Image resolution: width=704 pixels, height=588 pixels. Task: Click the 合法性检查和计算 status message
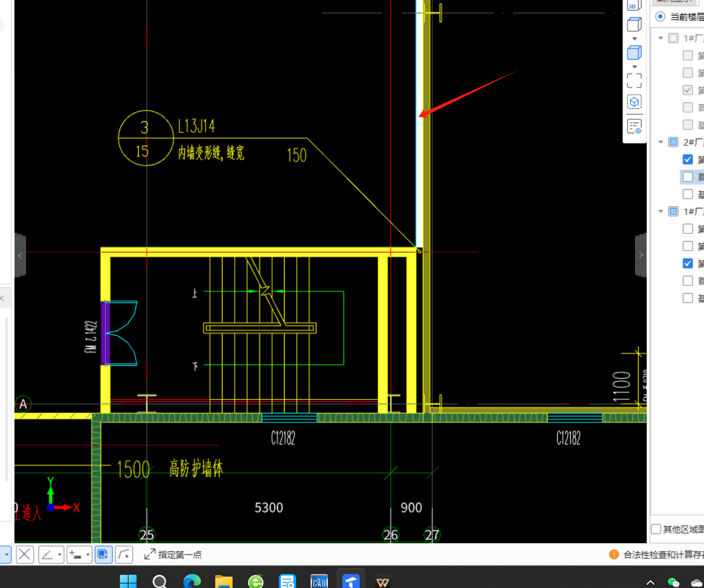pos(664,555)
